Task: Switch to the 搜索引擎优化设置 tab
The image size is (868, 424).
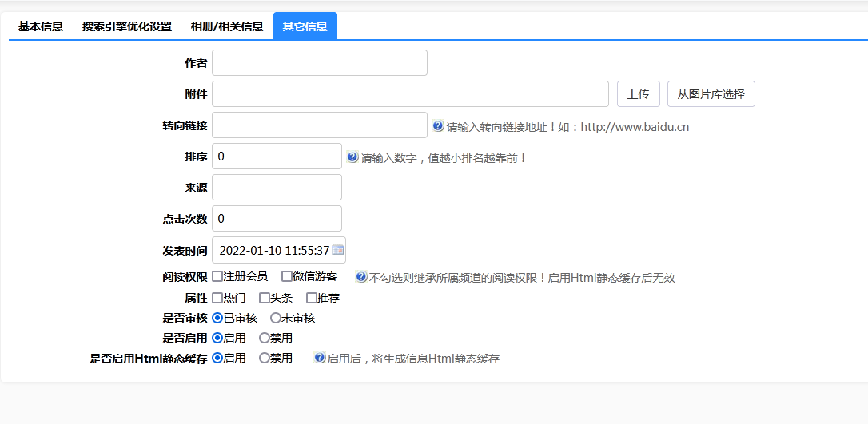Action: point(127,26)
